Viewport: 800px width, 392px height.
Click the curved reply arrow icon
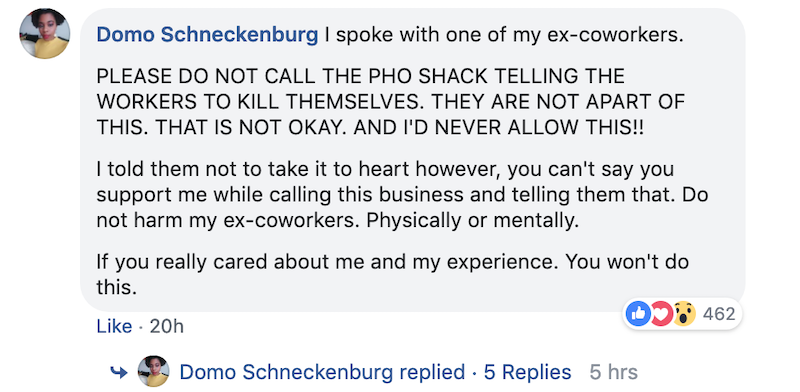(x=119, y=373)
